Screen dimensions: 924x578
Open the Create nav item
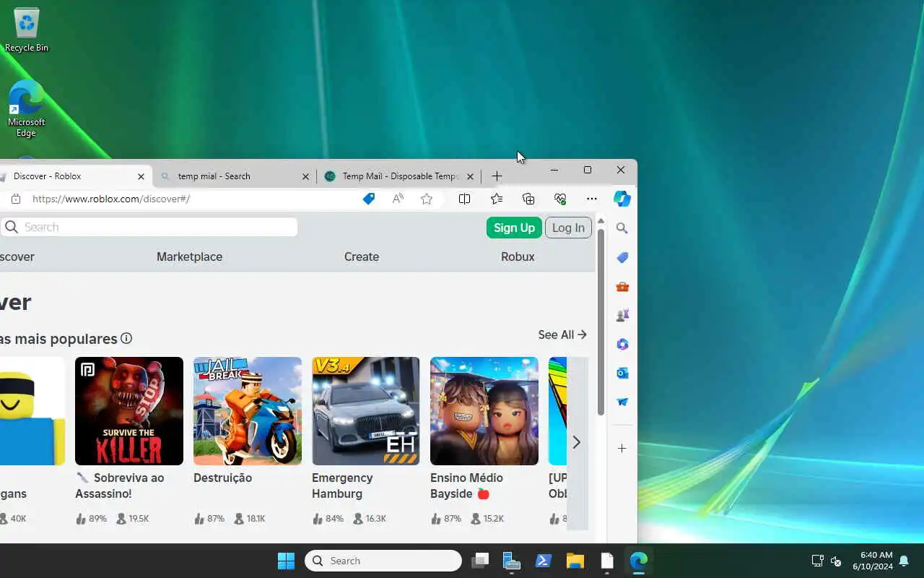coord(362,256)
